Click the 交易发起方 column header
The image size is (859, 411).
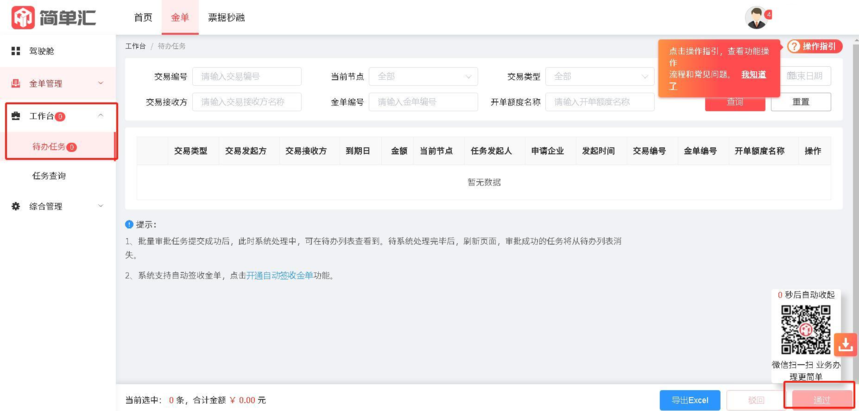tap(246, 151)
